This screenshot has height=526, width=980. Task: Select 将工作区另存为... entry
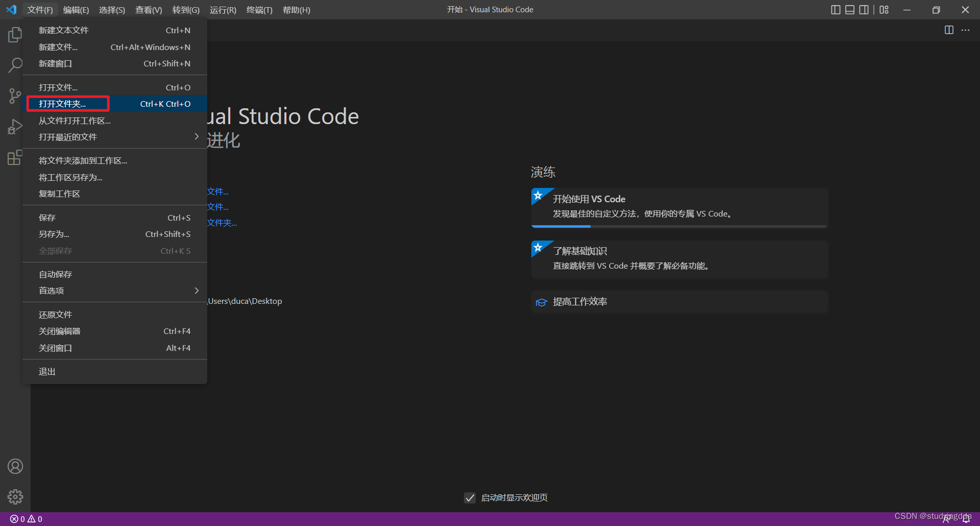115,177
